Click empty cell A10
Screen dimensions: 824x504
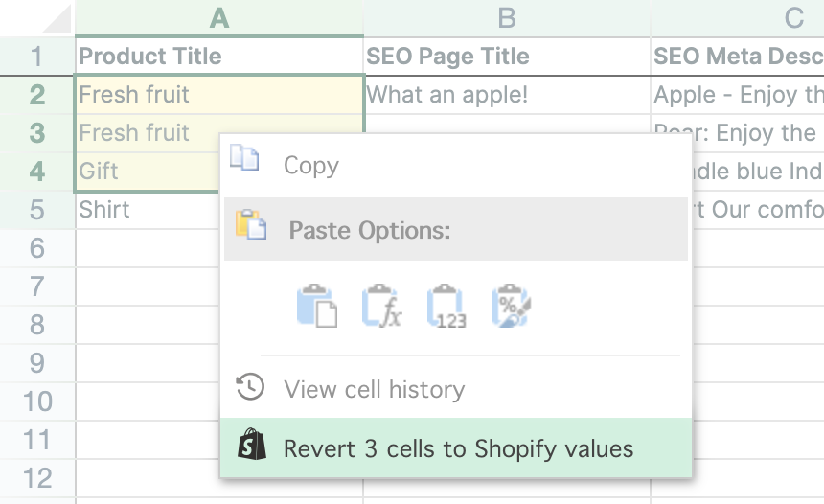click(x=148, y=401)
